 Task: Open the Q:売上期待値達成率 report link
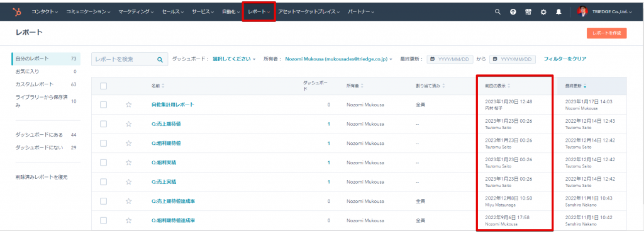[173, 202]
